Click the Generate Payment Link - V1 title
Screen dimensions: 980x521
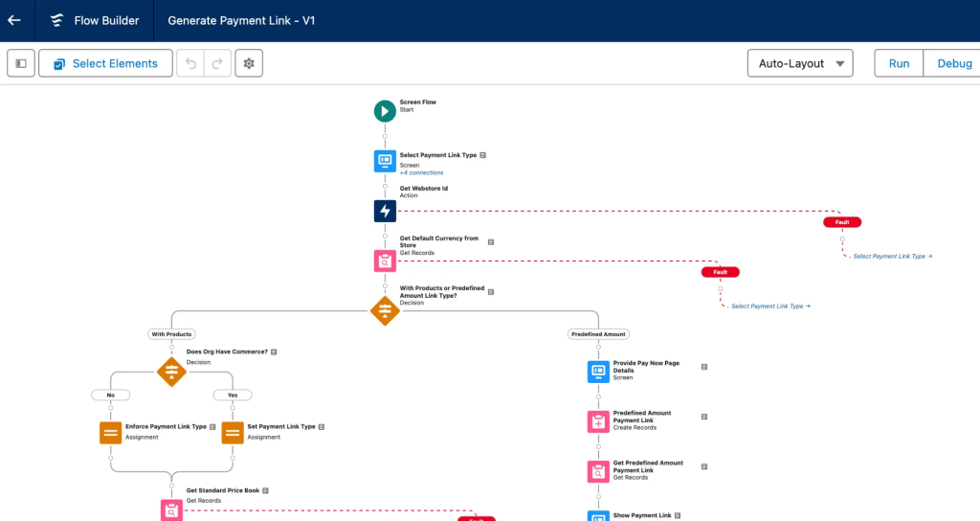point(241,21)
